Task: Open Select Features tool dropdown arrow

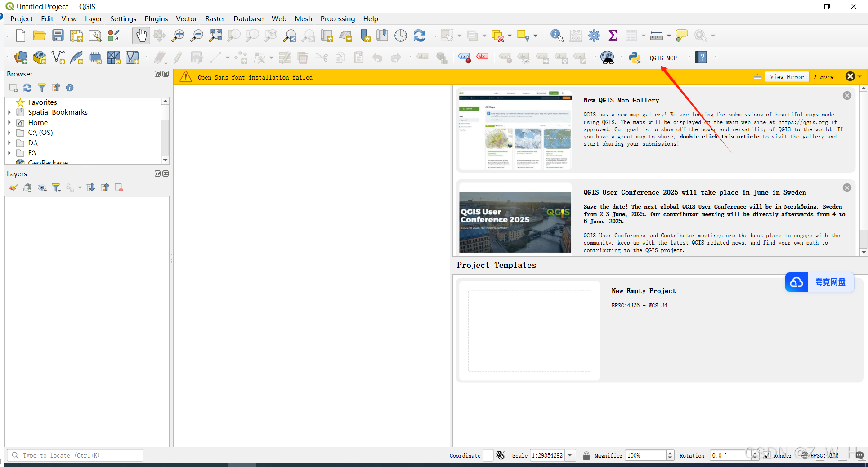Action: [459, 36]
